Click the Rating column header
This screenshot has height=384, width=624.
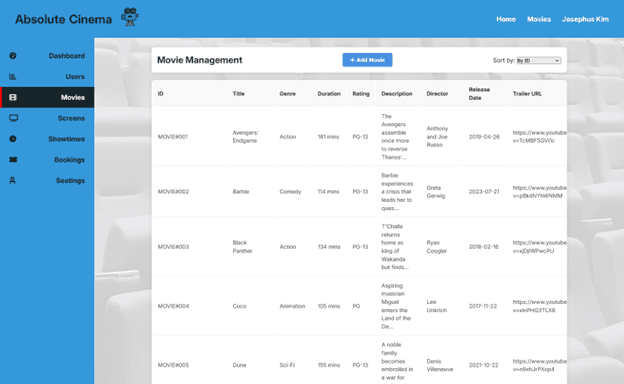point(361,94)
